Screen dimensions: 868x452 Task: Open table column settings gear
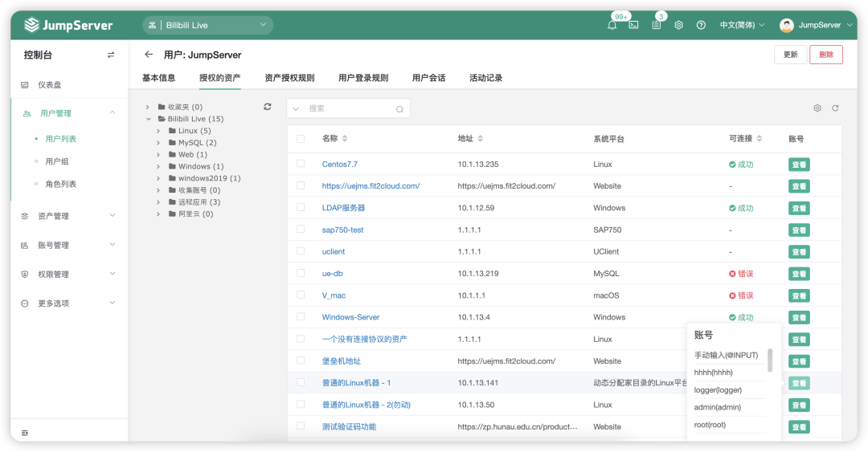[x=817, y=108]
